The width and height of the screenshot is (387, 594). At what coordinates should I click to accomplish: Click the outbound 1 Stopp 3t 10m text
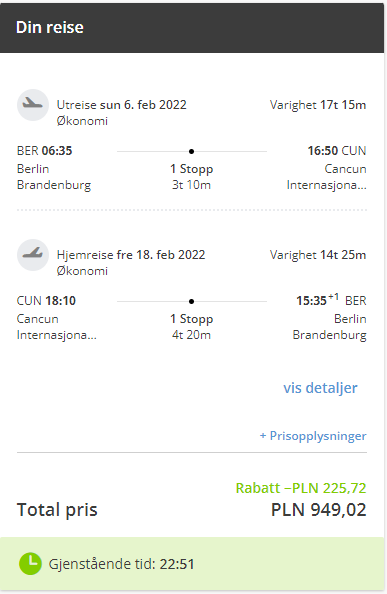click(191, 177)
